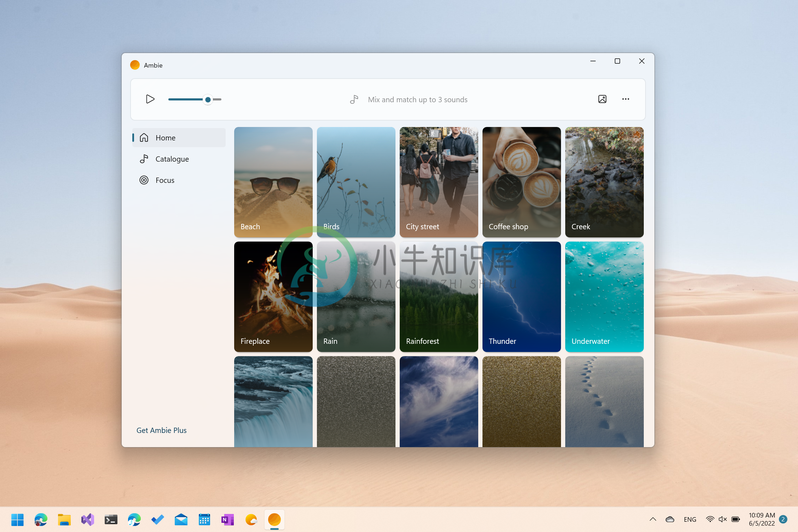The width and height of the screenshot is (798, 532).
Task: Navigate to the Catalogue section
Action: point(172,158)
